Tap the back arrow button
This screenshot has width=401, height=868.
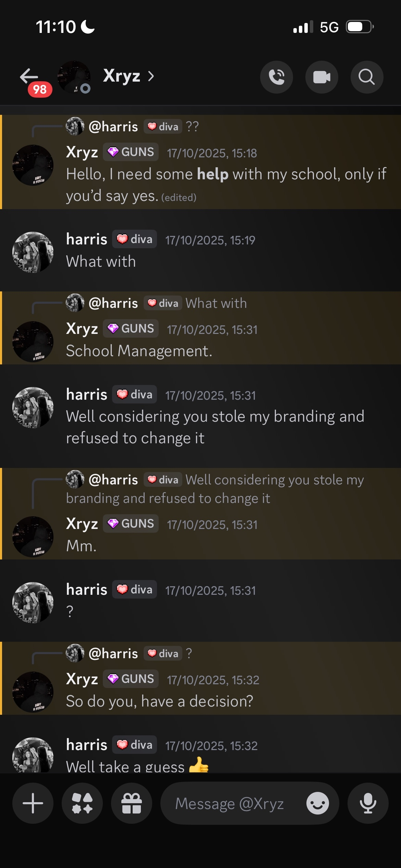pyautogui.click(x=29, y=76)
